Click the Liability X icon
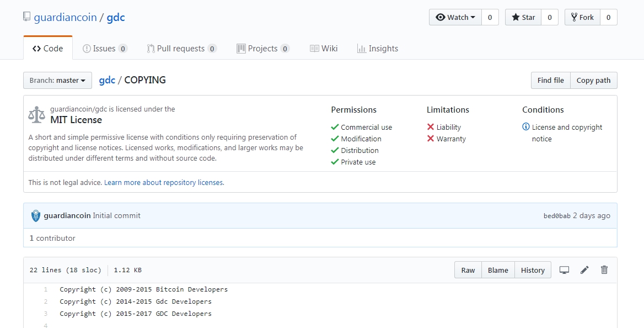Viewport: 644px width, 328px height. pyautogui.click(x=431, y=127)
